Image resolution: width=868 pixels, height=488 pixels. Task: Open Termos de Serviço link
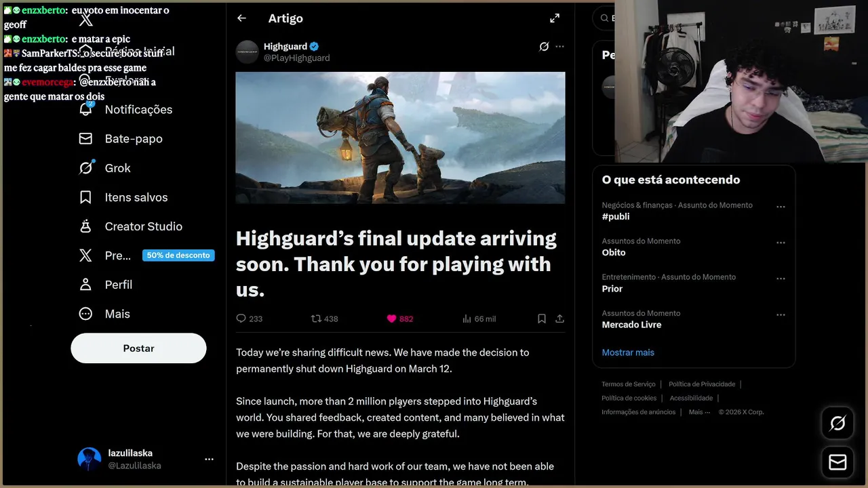click(629, 384)
